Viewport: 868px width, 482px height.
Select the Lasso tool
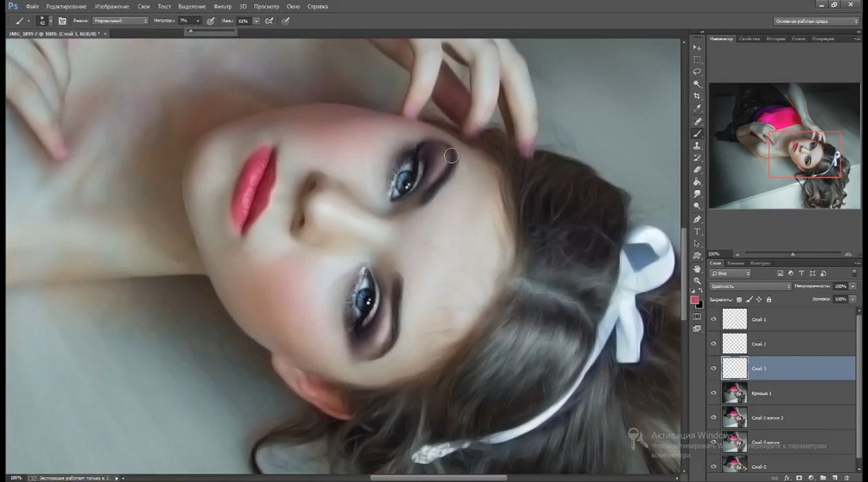tap(697, 72)
